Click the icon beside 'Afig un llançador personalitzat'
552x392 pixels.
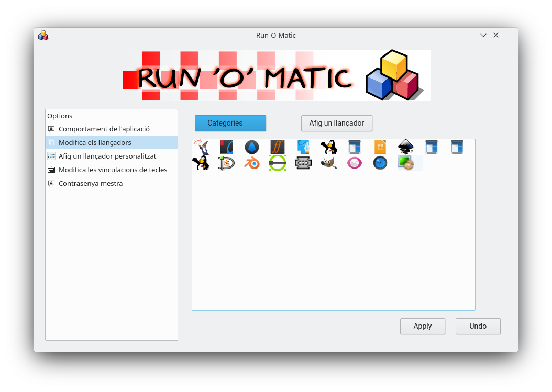51,156
